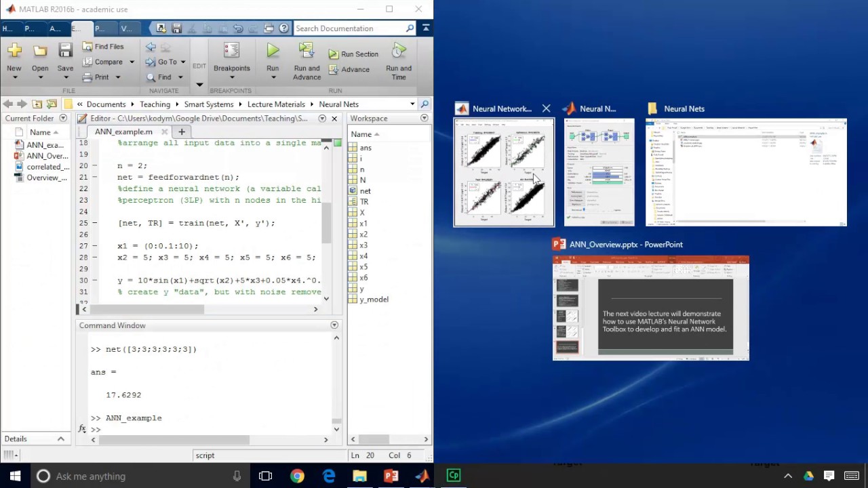Click the blue navigate Back arrow
The width and height of the screenshot is (868, 488).
pos(151,47)
